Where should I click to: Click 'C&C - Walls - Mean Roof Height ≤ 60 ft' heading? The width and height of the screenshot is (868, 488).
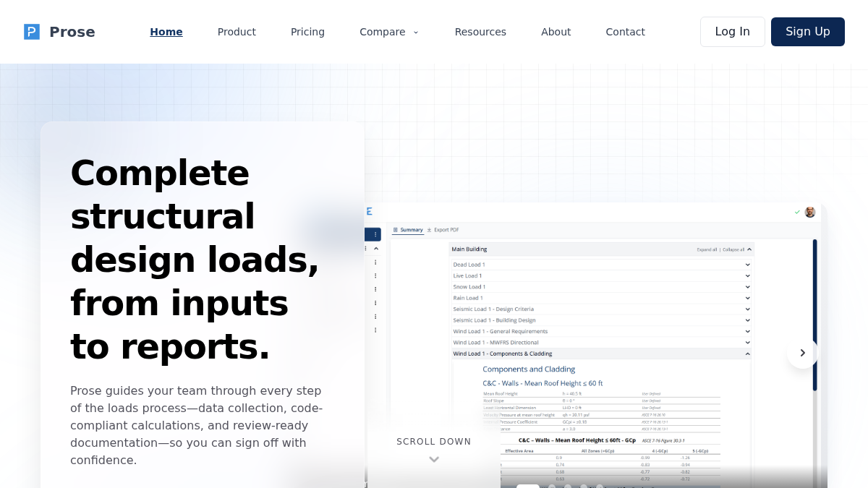point(542,383)
